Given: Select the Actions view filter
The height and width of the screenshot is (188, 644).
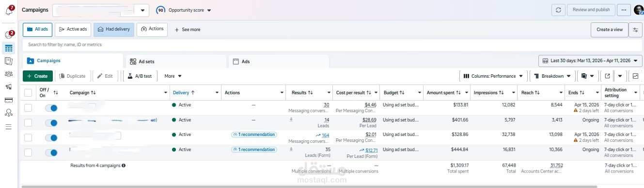Looking at the screenshot, I should tap(152, 29).
